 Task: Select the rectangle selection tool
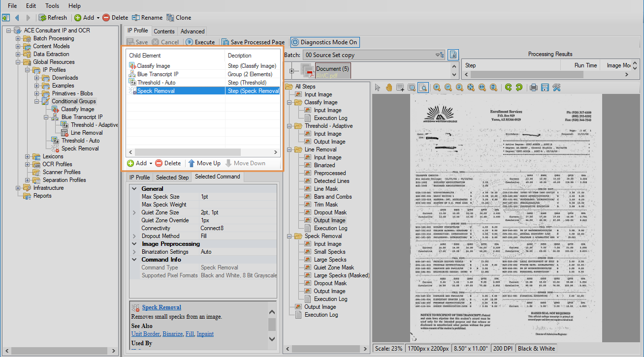400,88
